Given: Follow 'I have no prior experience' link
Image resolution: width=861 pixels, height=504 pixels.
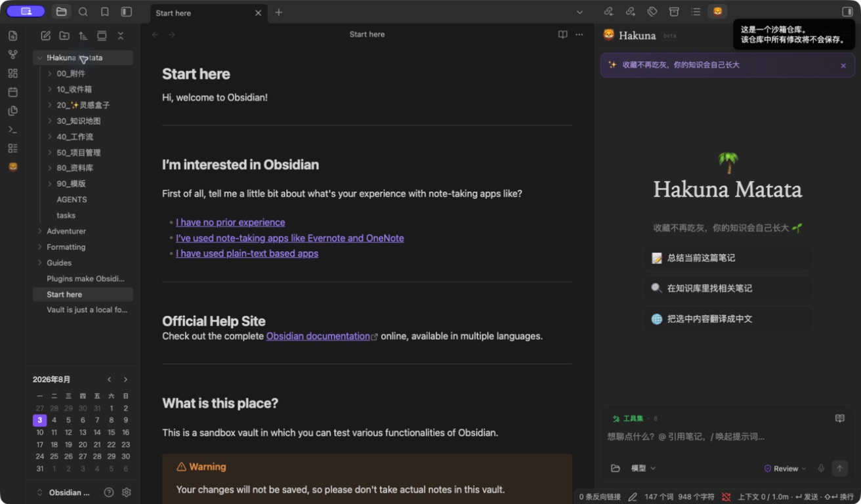Looking at the screenshot, I should coord(230,222).
